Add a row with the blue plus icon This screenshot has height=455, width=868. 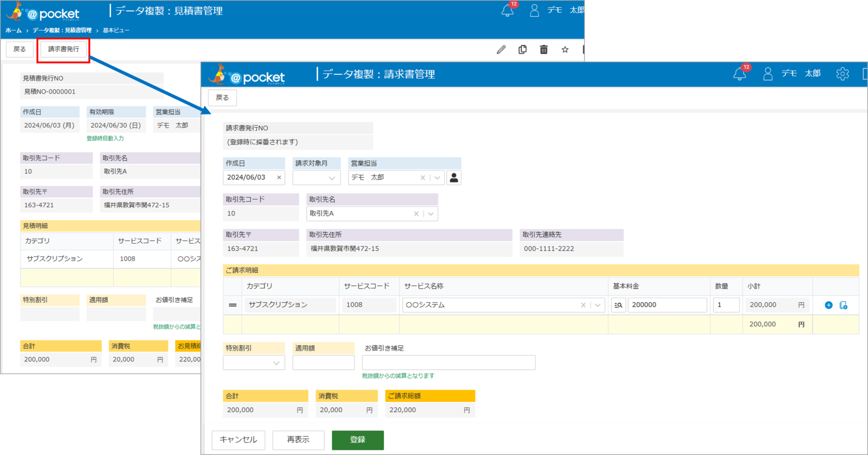(x=829, y=305)
